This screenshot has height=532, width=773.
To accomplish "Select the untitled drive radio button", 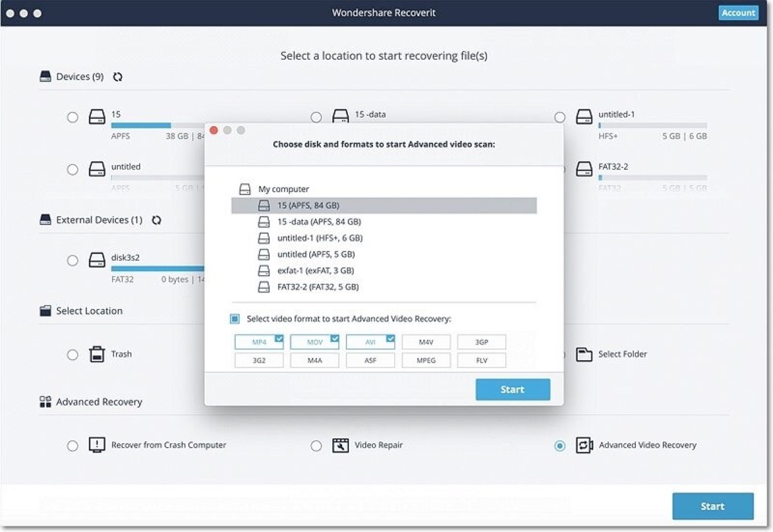I will pyautogui.click(x=73, y=169).
